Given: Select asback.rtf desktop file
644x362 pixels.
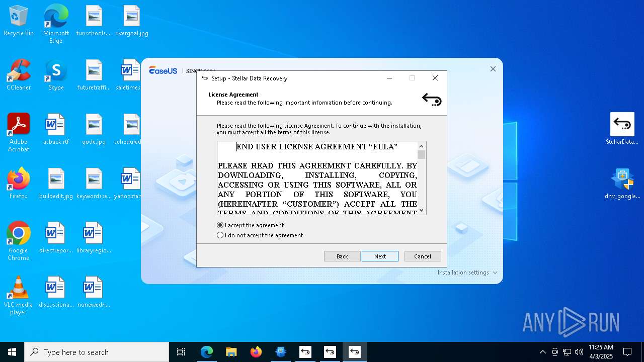Looking at the screenshot, I should (x=56, y=130).
